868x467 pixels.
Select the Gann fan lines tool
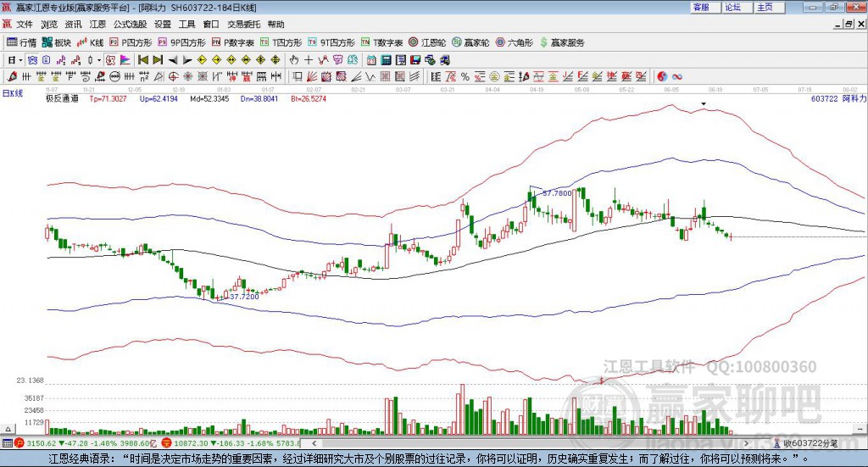tap(312, 77)
